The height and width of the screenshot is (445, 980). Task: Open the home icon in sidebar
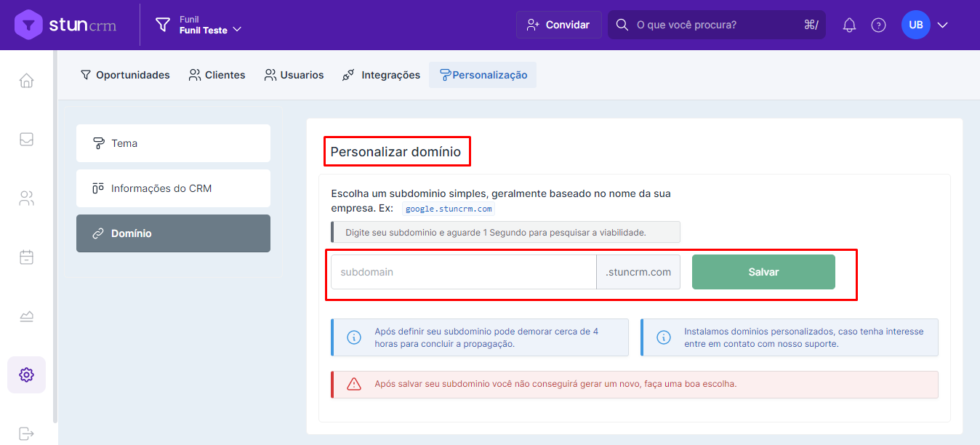click(x=27, y=80)
